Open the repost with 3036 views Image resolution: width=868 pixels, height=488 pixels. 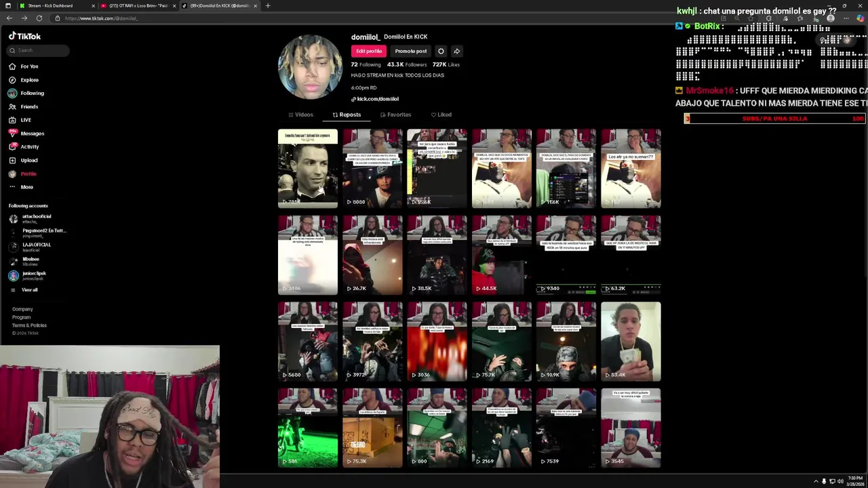tap(437, 342)
